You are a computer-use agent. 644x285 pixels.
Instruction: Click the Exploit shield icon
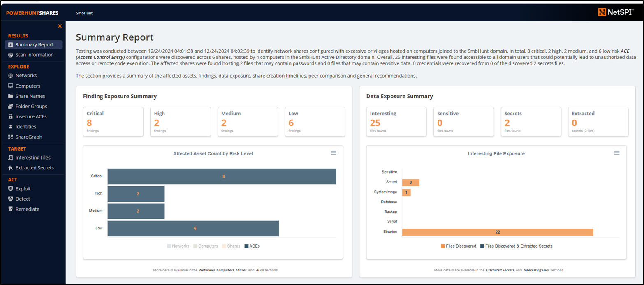[11, 189]
